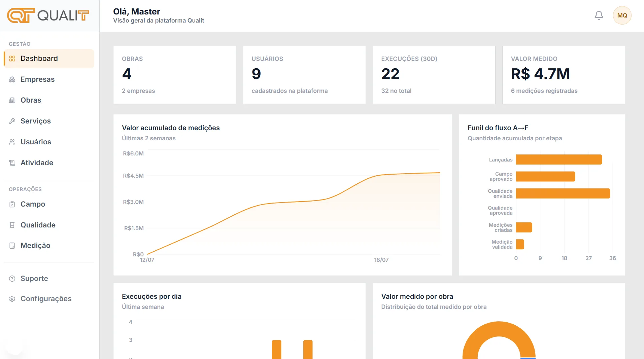Click "Valor medido por obra" title
Screen dimensions: 644x359
tap(417, 296)
